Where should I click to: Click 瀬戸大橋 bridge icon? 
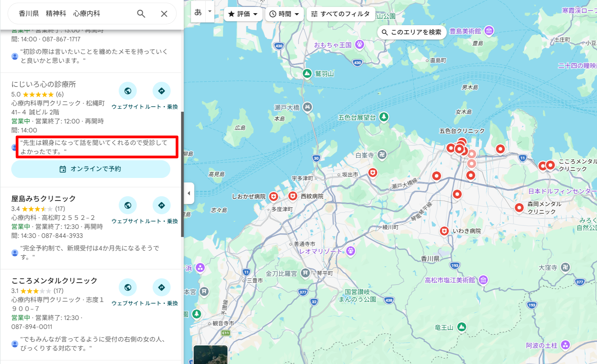(308, 107)
